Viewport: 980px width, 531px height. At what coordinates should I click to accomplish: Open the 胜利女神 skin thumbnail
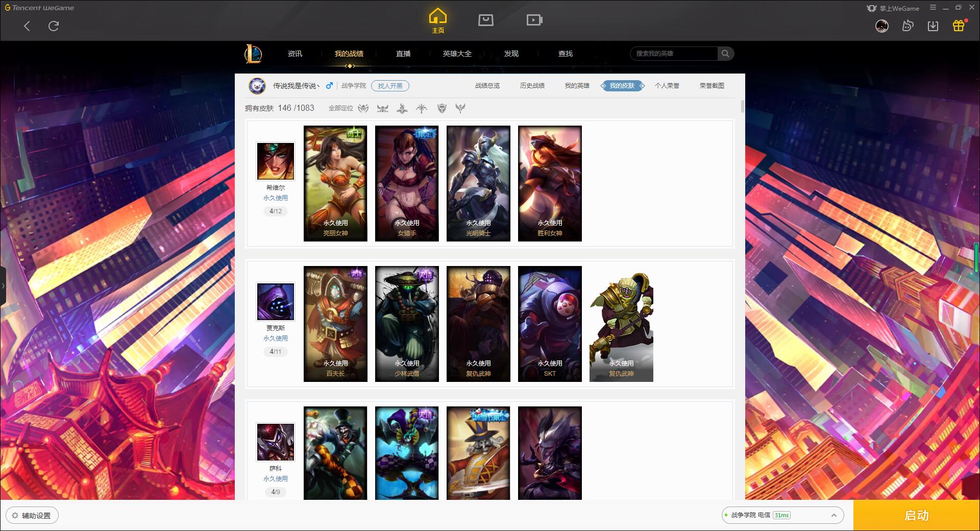550,183
